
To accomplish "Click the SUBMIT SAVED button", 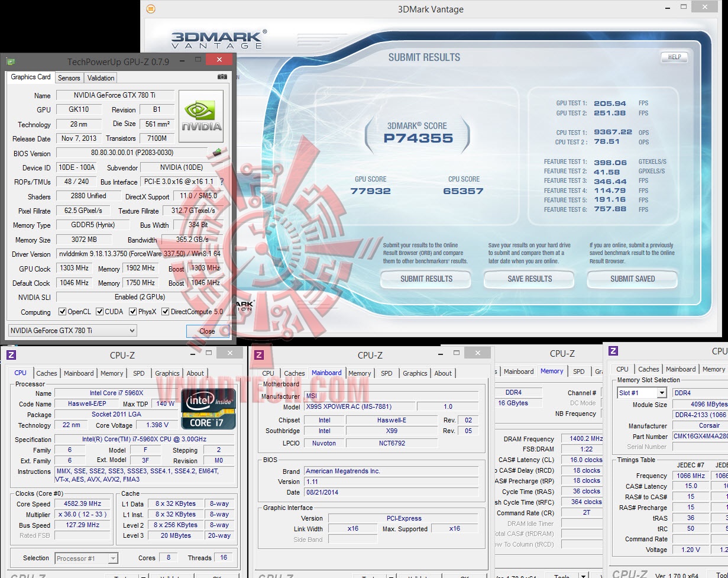I will 632,279.
